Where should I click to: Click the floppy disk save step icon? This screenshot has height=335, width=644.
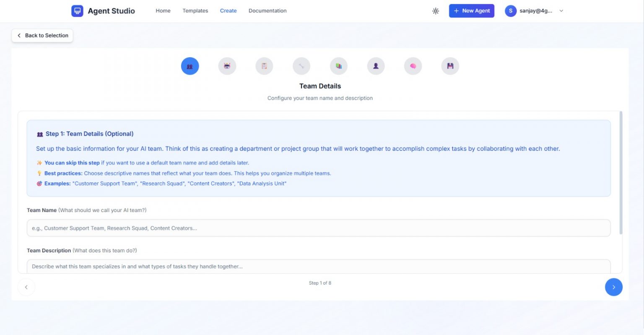(x=450, y=66)
